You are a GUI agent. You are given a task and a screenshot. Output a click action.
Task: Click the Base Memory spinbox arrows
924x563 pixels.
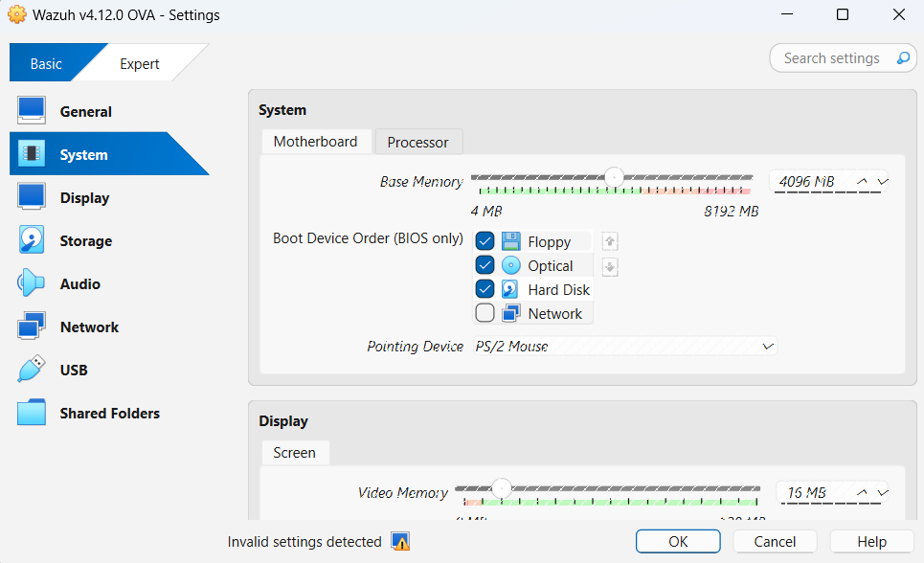872,181
